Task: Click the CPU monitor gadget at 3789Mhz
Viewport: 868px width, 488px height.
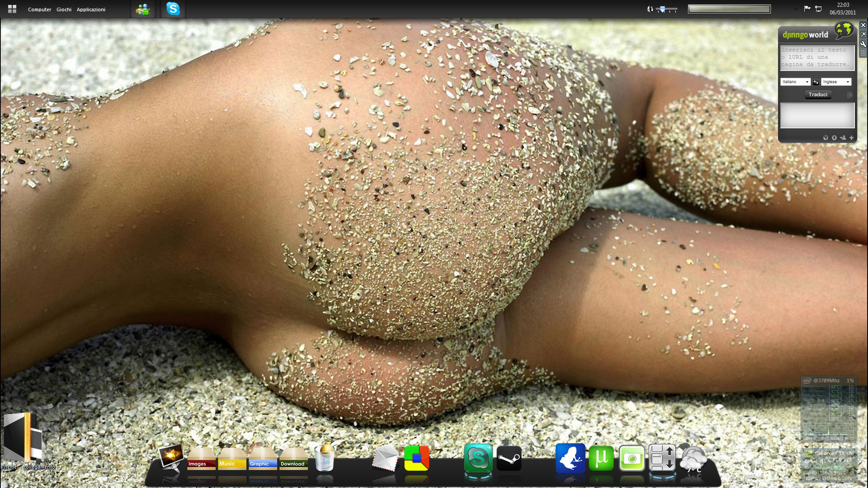Action: pyautogui.click(x=829, y=409)
